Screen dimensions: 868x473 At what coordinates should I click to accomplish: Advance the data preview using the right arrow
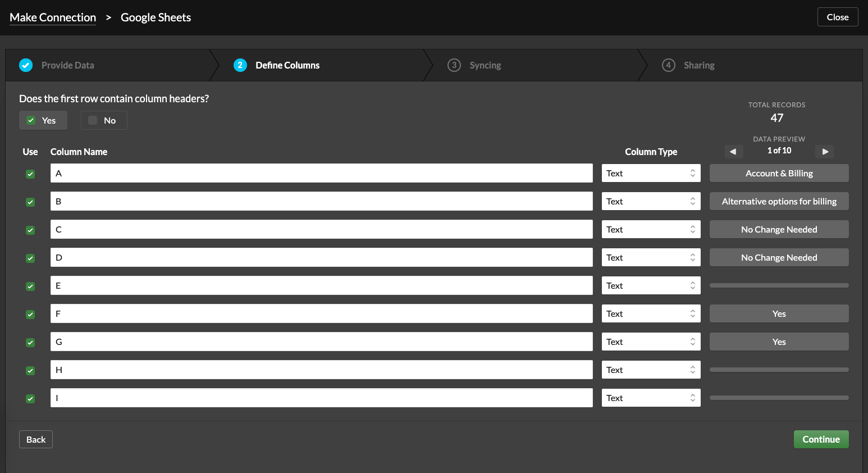click(x=824, y=151)
